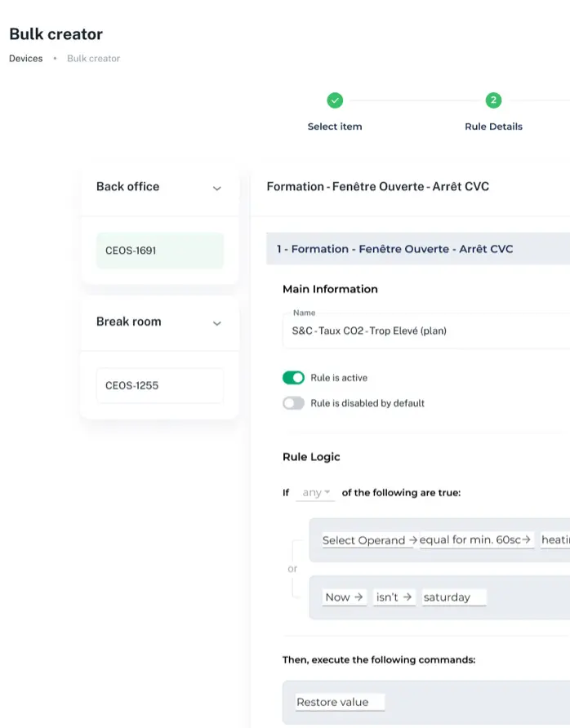
Task: Change the isn't comparison operator
Action: coord(393,597)
